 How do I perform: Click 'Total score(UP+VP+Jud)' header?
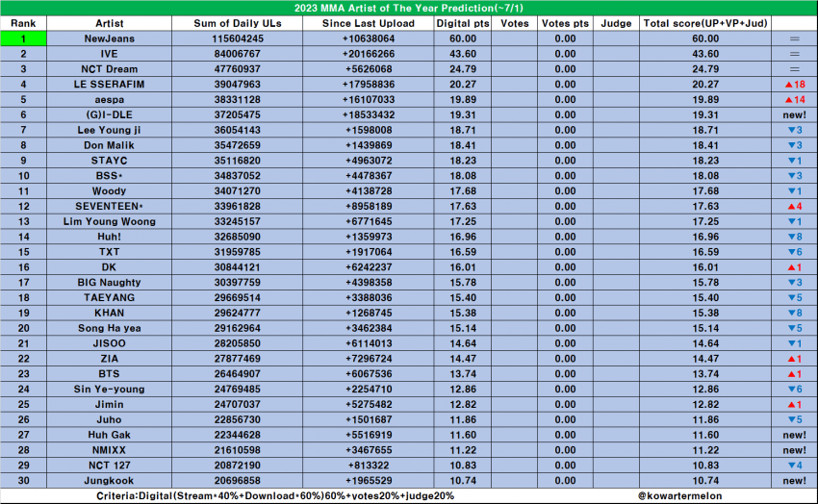pyautogui.click(x=705, y=23)
